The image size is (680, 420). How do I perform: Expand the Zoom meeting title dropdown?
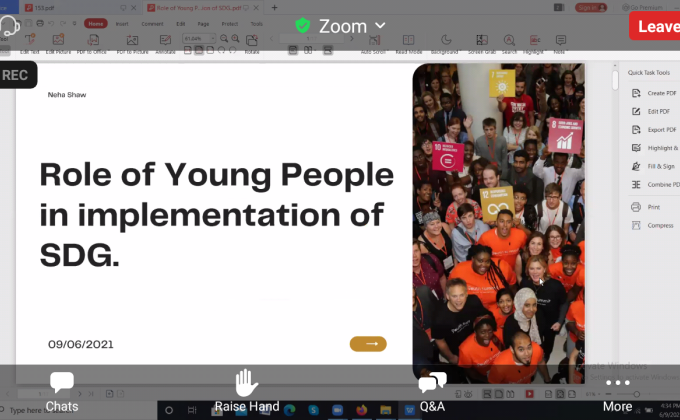380,26
